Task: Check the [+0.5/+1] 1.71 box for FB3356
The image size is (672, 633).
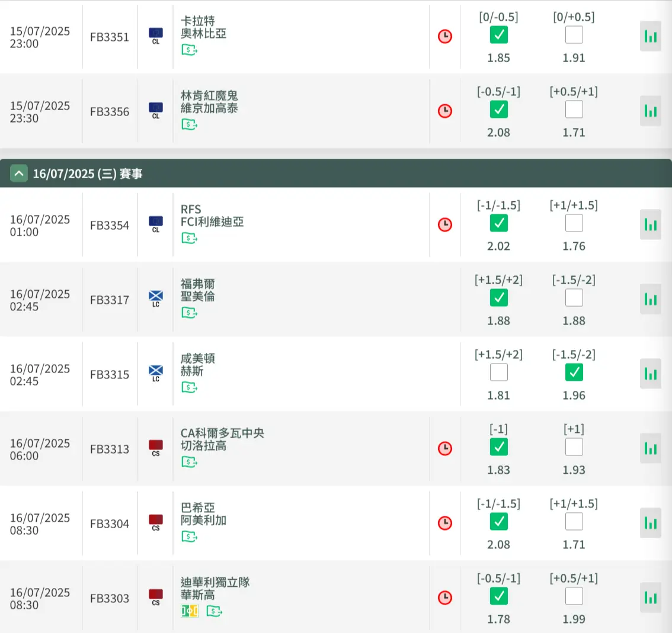Action: coord(574,110)
